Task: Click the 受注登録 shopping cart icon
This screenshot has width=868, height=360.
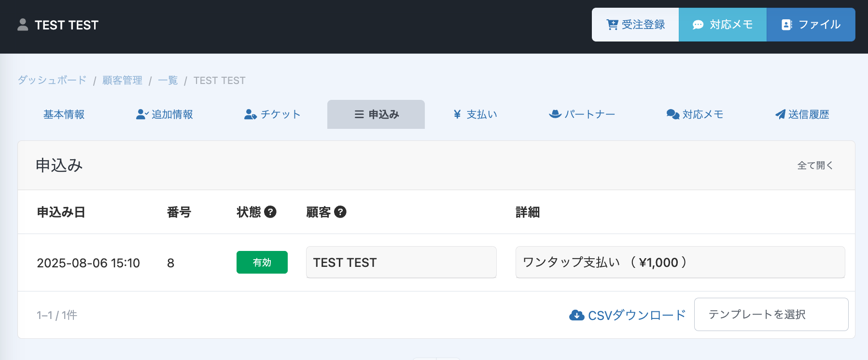Action: (x=612, y=25)
